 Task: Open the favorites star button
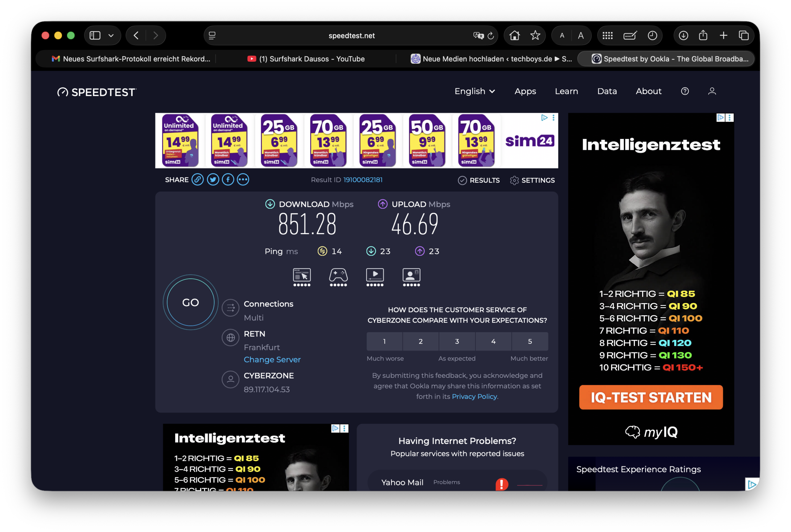(535, 35)
